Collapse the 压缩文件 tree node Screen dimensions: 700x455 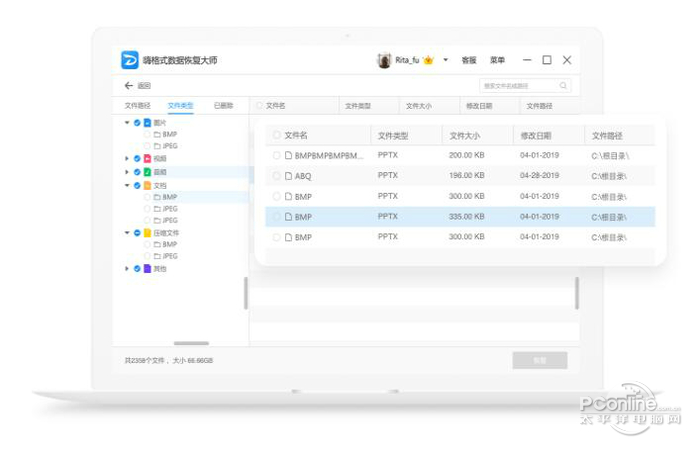click(127, 233)
